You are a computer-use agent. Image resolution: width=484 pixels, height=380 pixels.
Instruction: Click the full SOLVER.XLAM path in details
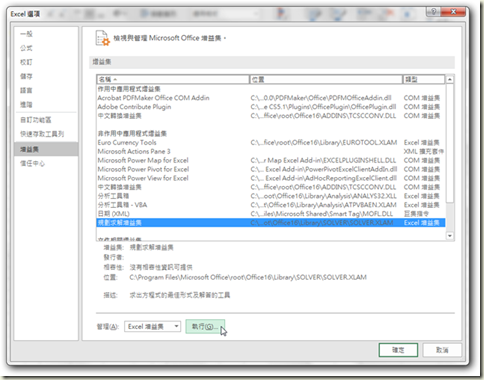pyautogui.click(x=248, y=277)
